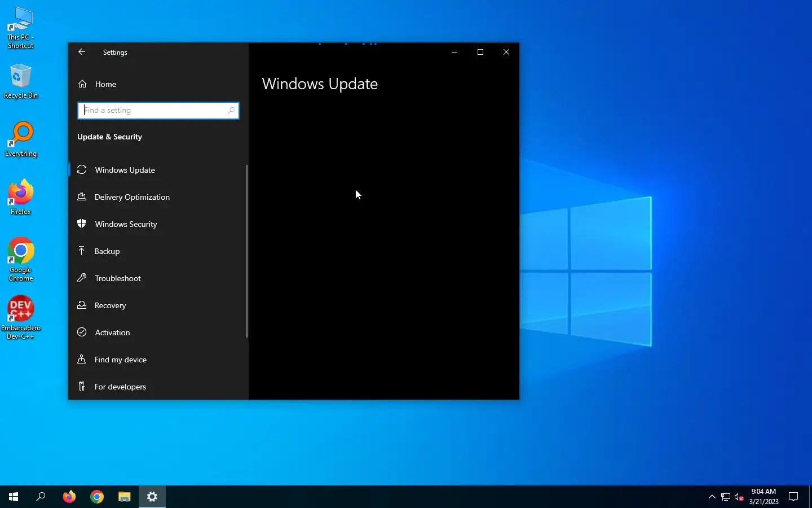Screen dimensions: 812x508
Task: Select This PC shortcut on desktop
Action: click(20, 28)
